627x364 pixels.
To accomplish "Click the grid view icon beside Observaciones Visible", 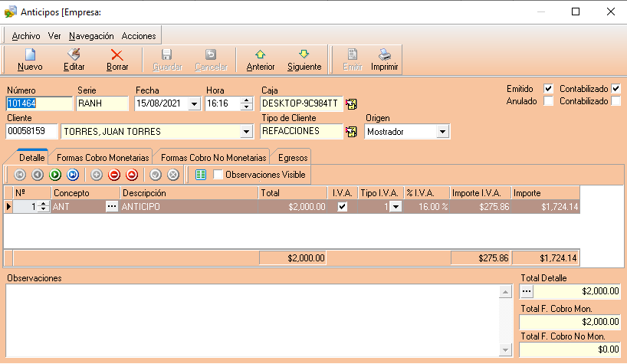I will pyautogui.click(x=201, y=175).
